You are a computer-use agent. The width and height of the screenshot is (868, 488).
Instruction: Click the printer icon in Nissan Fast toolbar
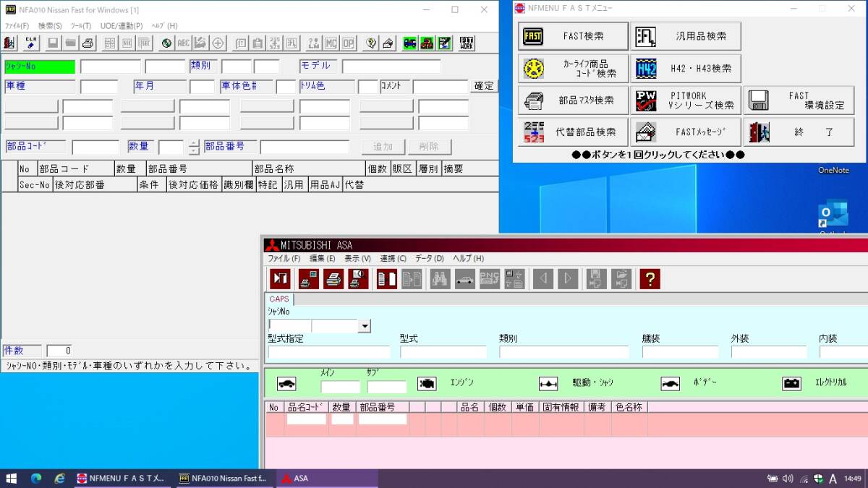pyautogui.click(x=88, y=43)
